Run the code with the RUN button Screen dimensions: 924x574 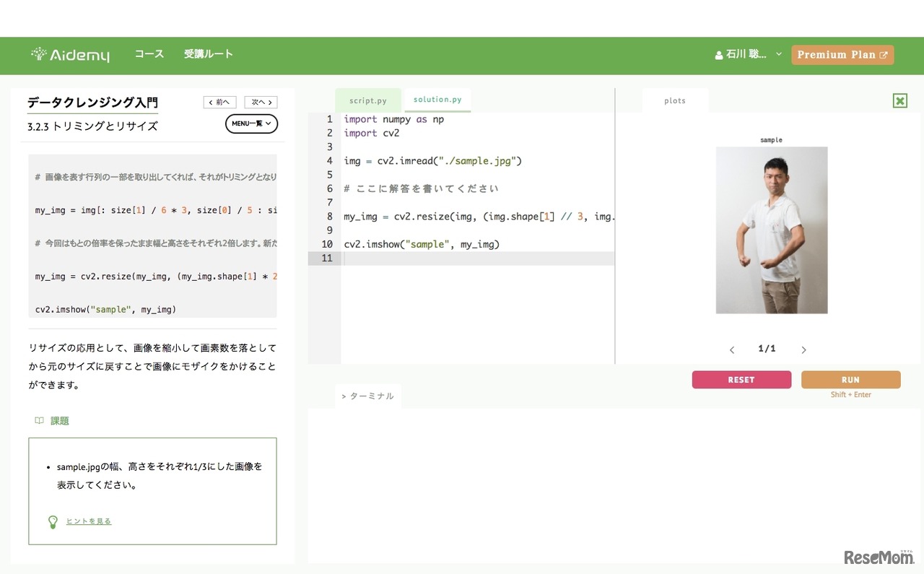pyautogui.click(x=850, y=379)
